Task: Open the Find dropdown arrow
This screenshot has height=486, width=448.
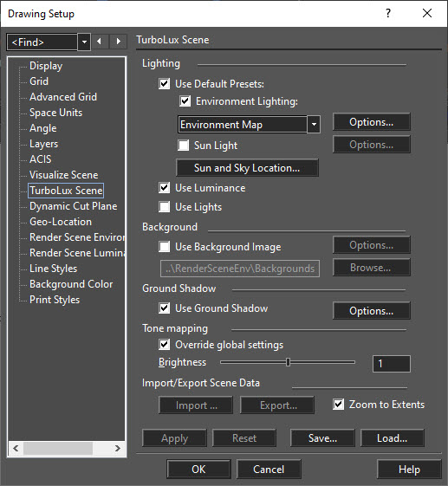Action: pos(84,42)
